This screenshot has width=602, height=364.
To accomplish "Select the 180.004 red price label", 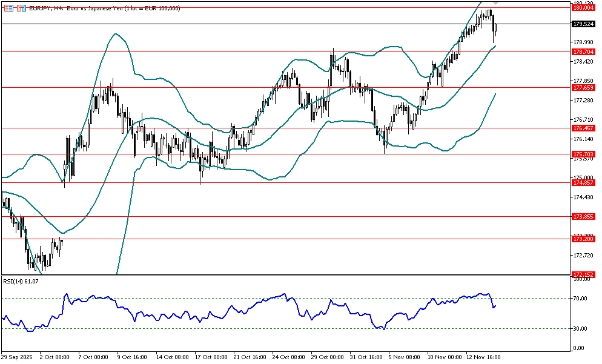I will [582, 7].
